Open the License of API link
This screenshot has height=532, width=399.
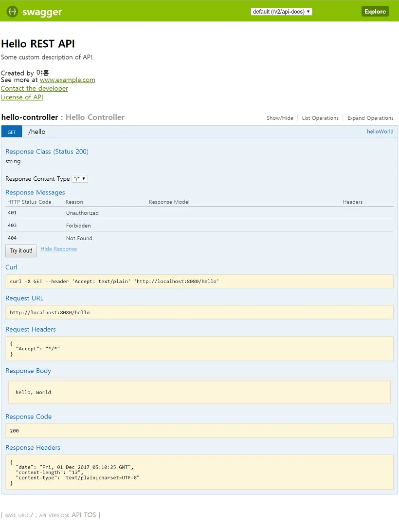tap(22, 97)
